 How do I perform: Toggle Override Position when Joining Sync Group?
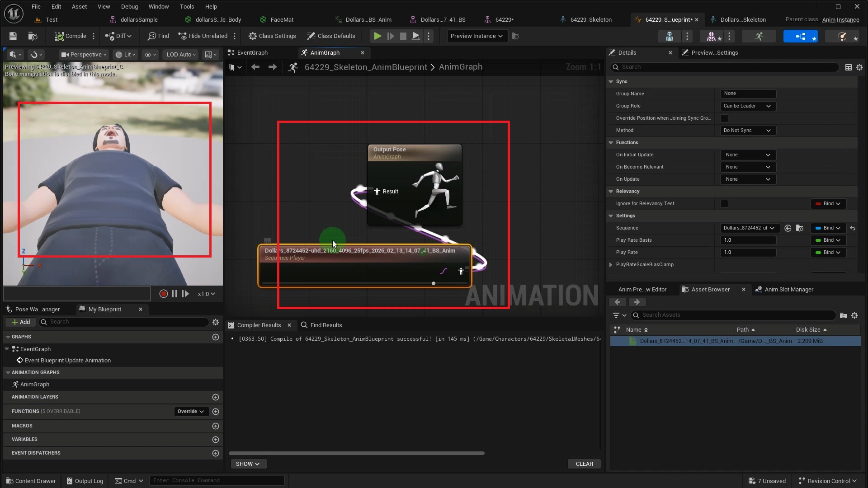725,118
